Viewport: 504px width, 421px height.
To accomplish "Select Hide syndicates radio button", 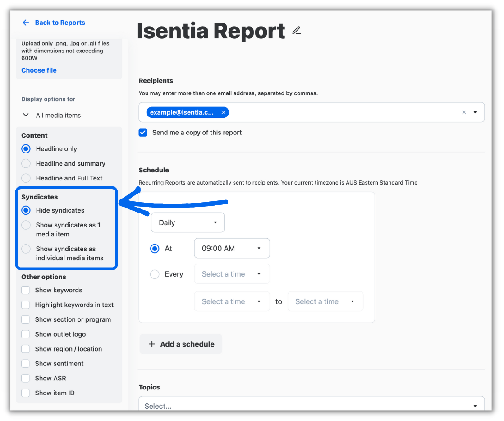I will (x=26, y=210).
